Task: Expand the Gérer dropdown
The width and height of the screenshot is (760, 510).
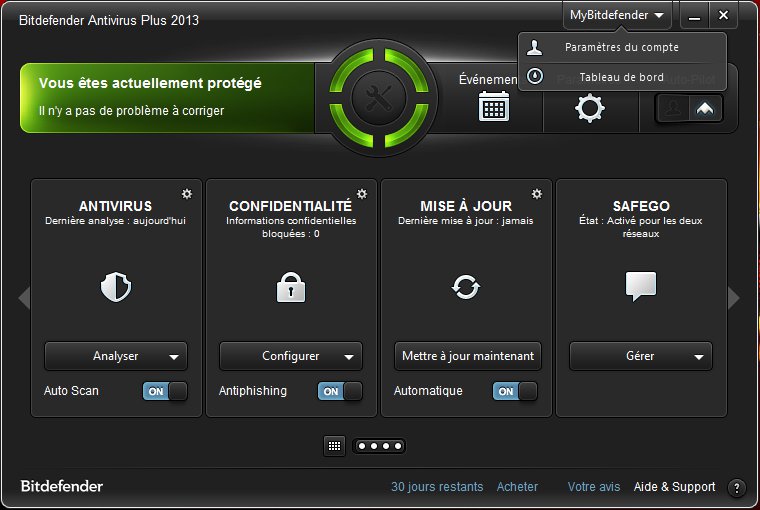Action: tap(699, 356)
